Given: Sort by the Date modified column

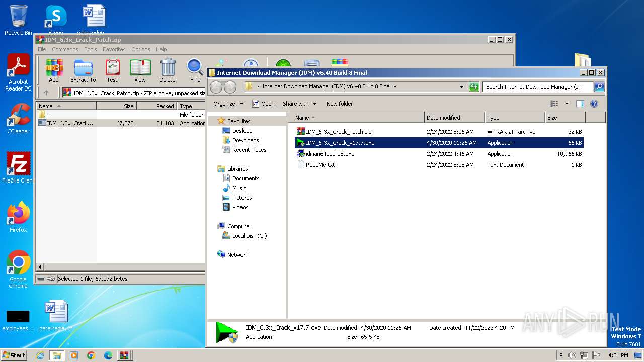Looking at the screenshot, I should coord(454,118).
